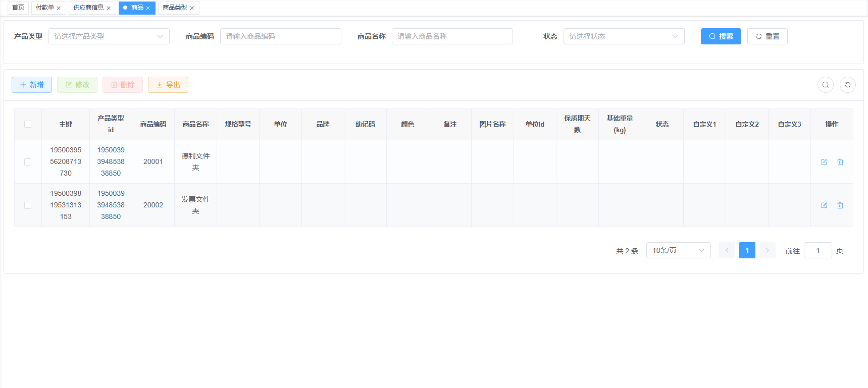Click the circular refresh table icon
The width and height of the screenshot is (868, 388).
[x=847, y=85]
